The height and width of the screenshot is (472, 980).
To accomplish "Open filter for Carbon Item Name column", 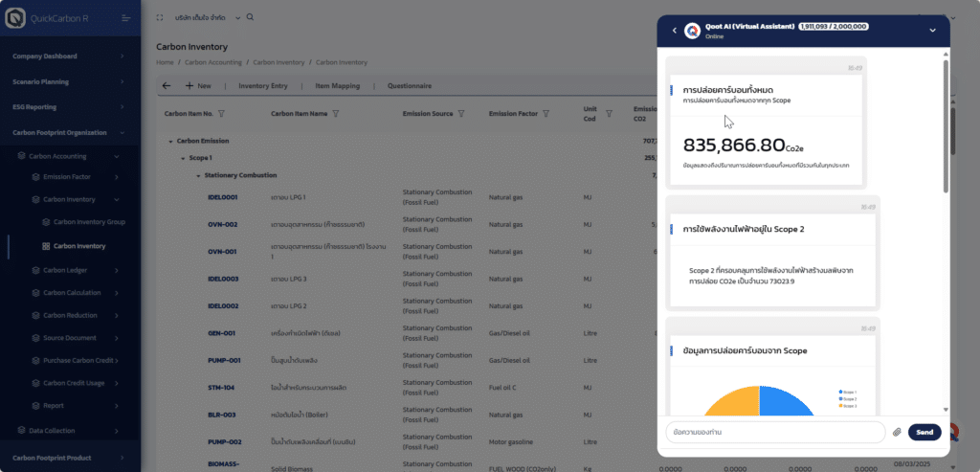I will (336, 114).
